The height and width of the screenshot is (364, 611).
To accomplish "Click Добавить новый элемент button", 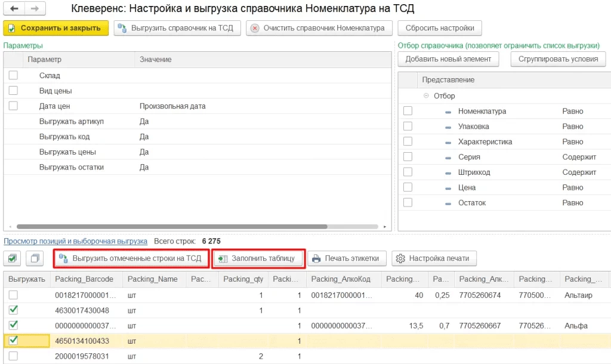I will click(x=448, y=59).
